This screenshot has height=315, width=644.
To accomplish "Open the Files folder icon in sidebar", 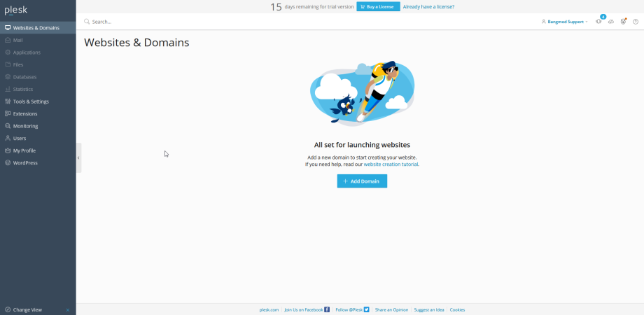I will [x=8, y=65].
